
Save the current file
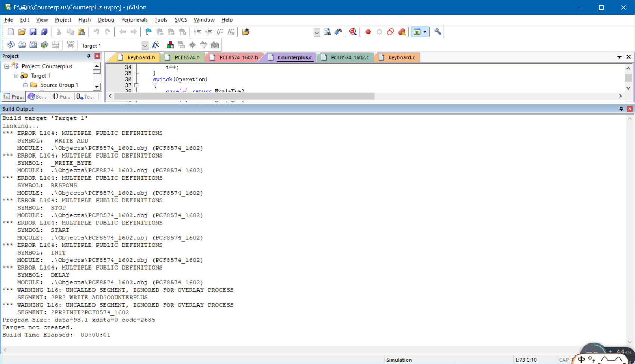(x=33, y=32)
